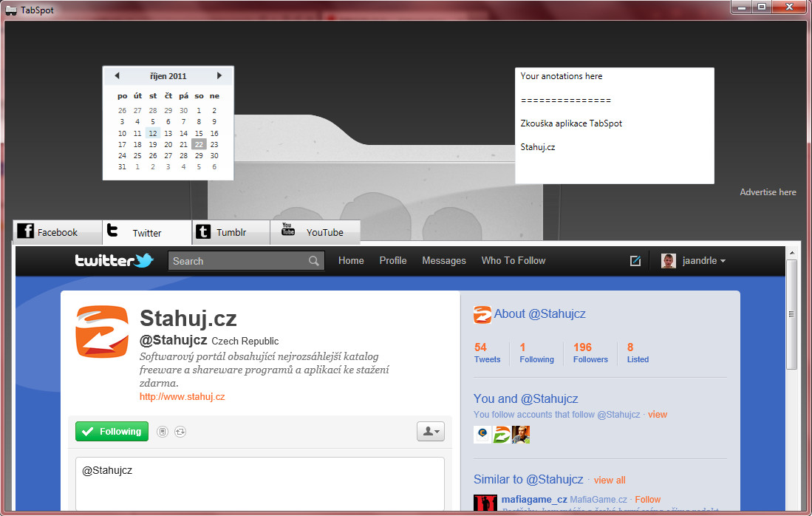Open the mafiagame_cz profile link
Image resolution: width=812 pixels, height=516 pixels.
[x=534, y=500]
